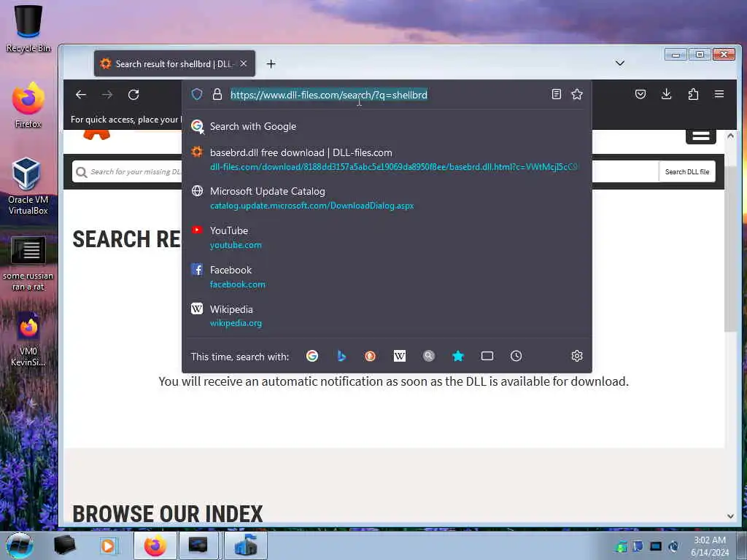Save page to Pocket icon
747x560 pixels.
coord(640,94)
